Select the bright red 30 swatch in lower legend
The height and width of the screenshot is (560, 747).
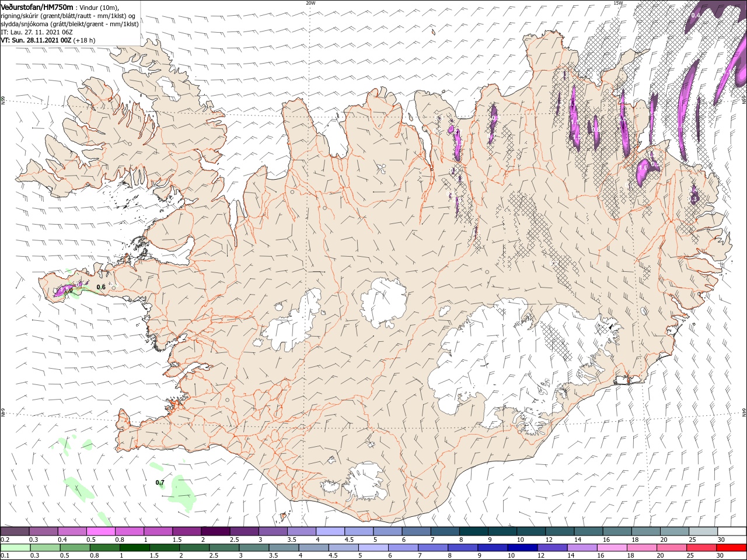[x=732, y=548]
